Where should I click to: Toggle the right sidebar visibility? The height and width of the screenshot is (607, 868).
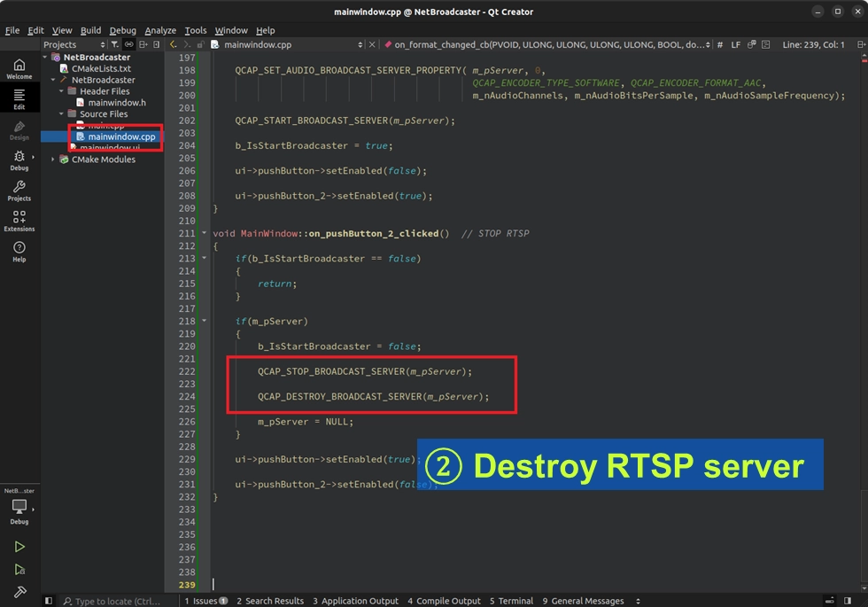click(848, 601)
